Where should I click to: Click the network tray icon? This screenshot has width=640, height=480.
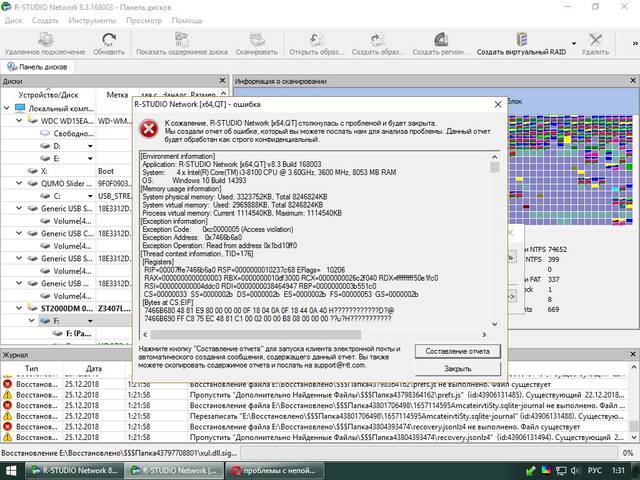[x=561, y=471]
